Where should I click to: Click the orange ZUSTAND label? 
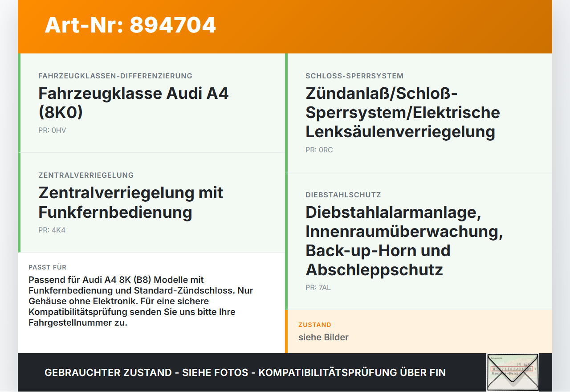315,325
